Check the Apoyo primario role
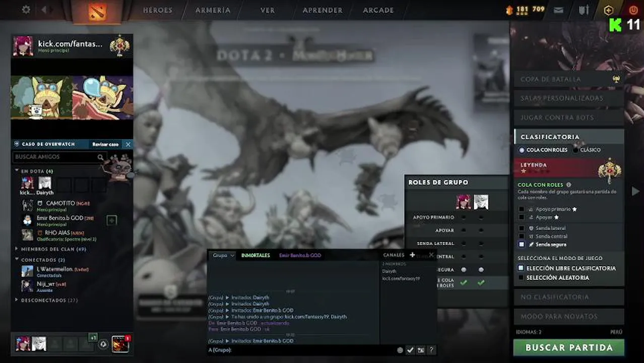This screenshot has width=644, height=363. (x=522, y=209)
